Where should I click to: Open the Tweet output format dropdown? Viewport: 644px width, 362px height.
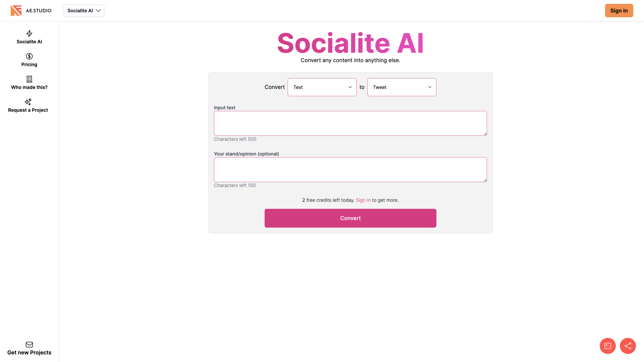pyautogui.click(x=402, y=87)
